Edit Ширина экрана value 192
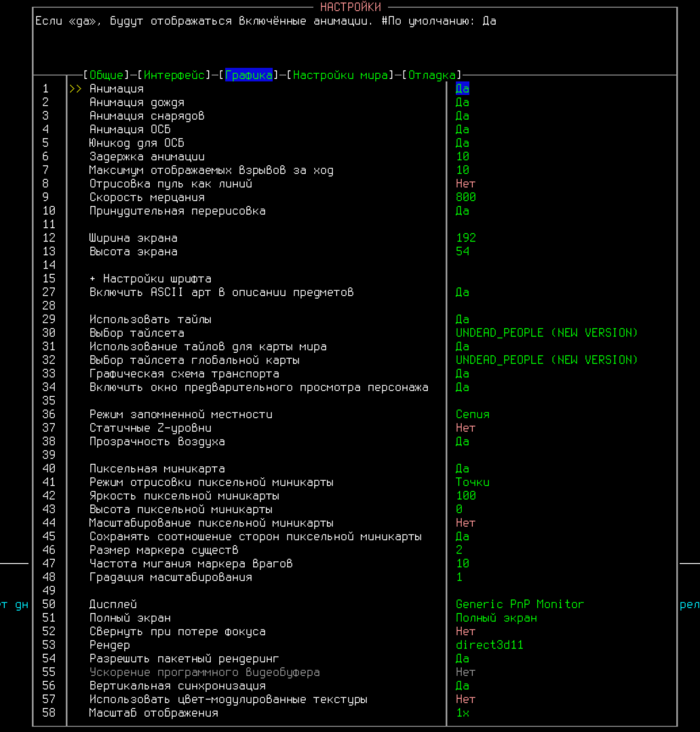 pos(466,237)
